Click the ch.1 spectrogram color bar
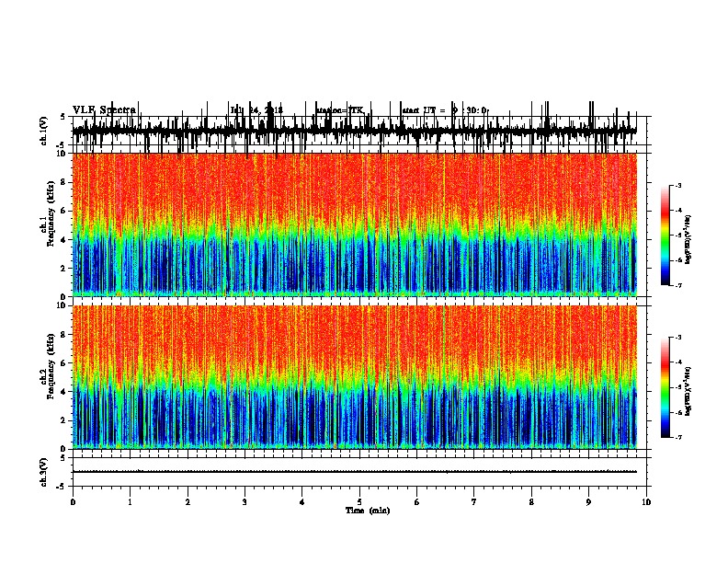Viewport: 728px width, 563px height. pyautogui.click(x=665, y=236)
